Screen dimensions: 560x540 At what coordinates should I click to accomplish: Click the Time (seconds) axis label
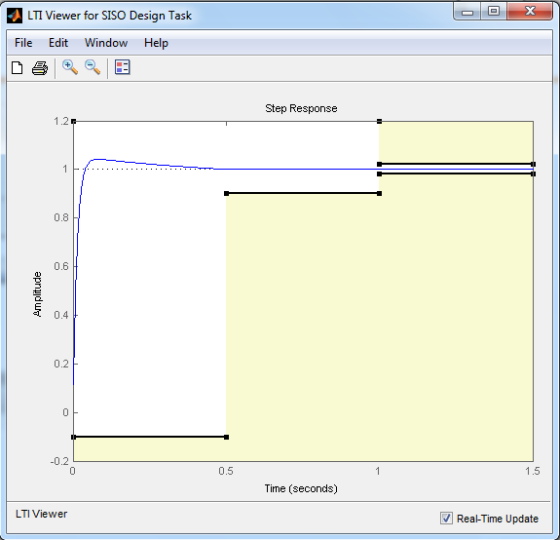[x=301, y=488]
